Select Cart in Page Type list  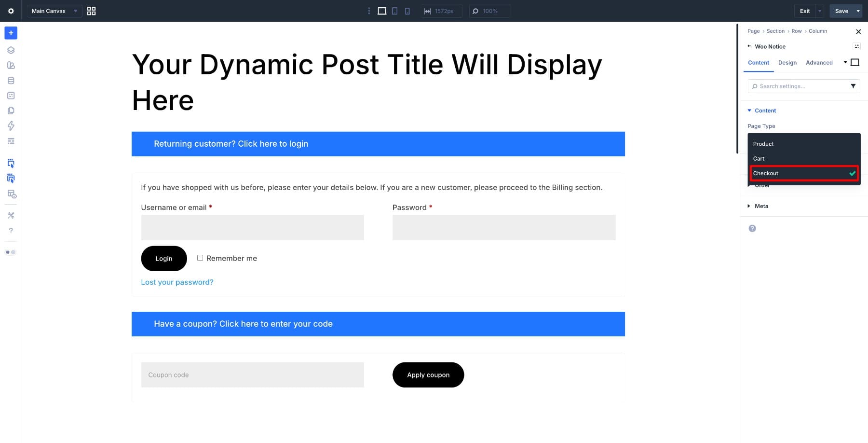pyautogui.click(x=759, y=159)
